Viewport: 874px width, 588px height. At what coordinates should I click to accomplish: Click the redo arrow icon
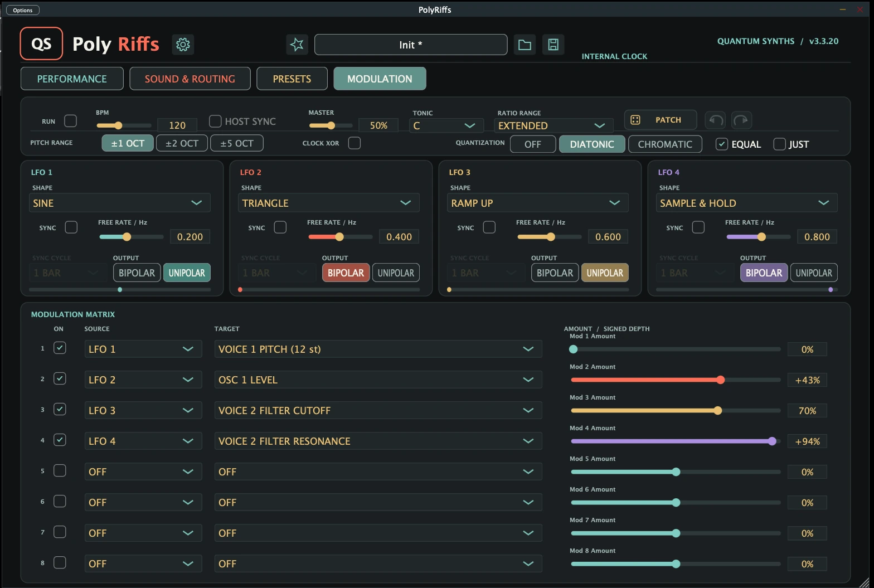(741, 120)
